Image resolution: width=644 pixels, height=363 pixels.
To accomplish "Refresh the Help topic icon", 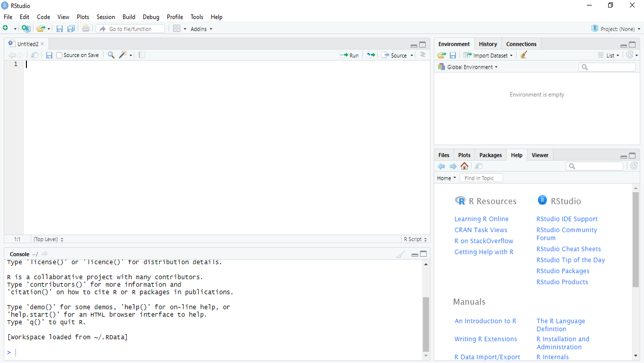I will 634,166.
